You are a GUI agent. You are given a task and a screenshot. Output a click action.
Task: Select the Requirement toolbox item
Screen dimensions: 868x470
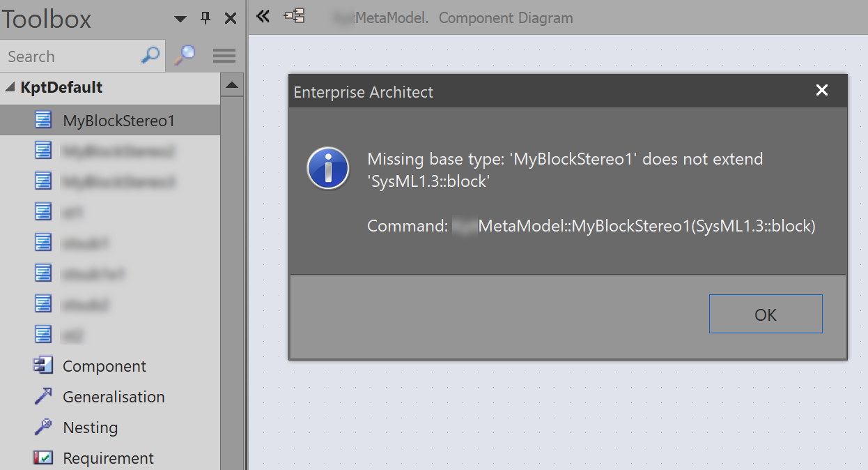[110, 458]
